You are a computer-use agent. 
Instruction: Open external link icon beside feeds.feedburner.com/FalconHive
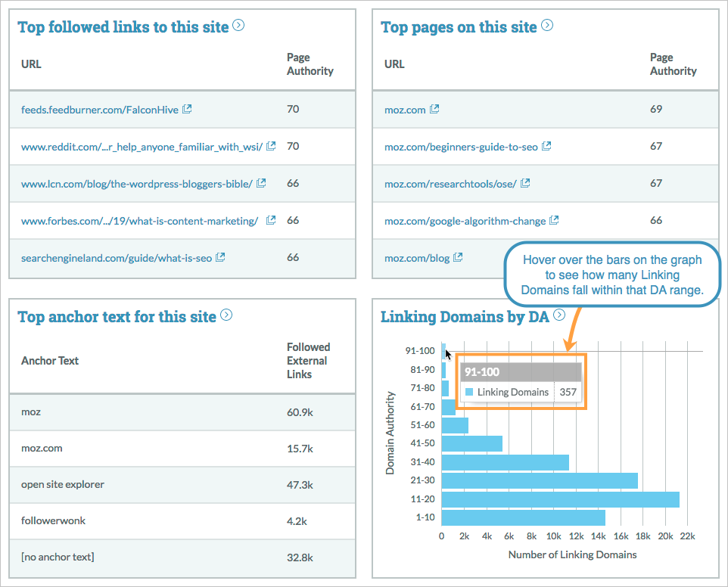[x=187, y=109]
